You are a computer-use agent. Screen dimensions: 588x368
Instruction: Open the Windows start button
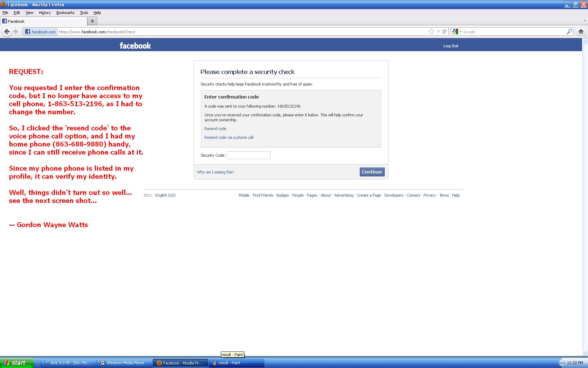[17, 363]
